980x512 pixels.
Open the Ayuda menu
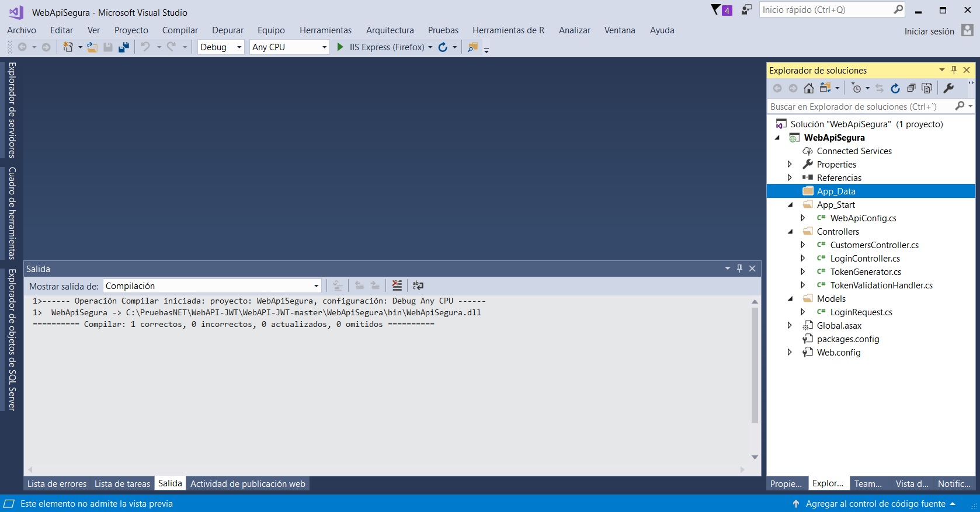[x=662, y=30]
